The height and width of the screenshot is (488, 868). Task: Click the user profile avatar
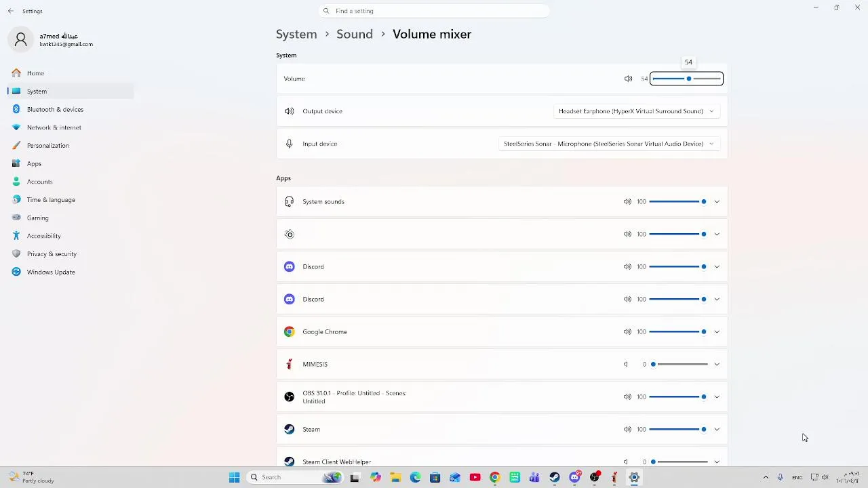click(x=21, y=40)
